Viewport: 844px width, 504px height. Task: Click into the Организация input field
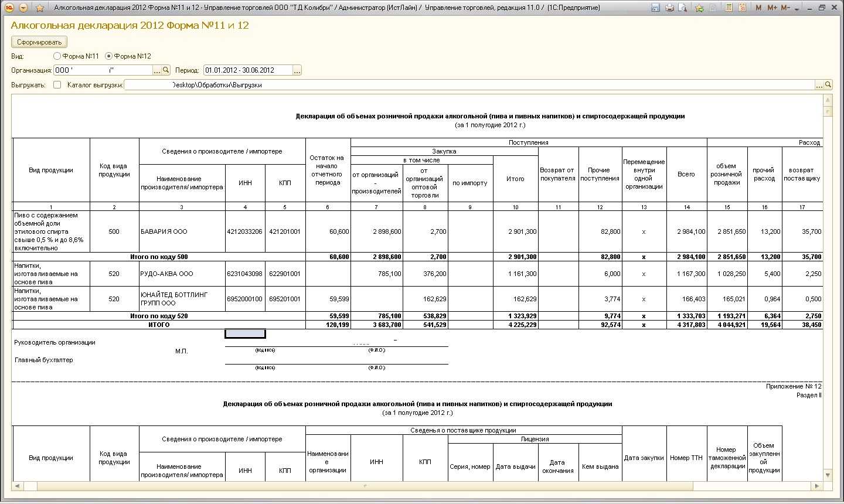point(103,70)
